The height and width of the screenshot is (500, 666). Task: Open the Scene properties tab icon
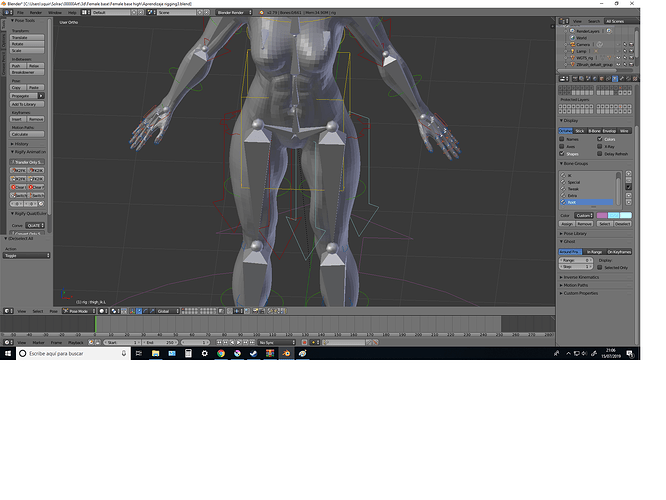pos(588,79)
